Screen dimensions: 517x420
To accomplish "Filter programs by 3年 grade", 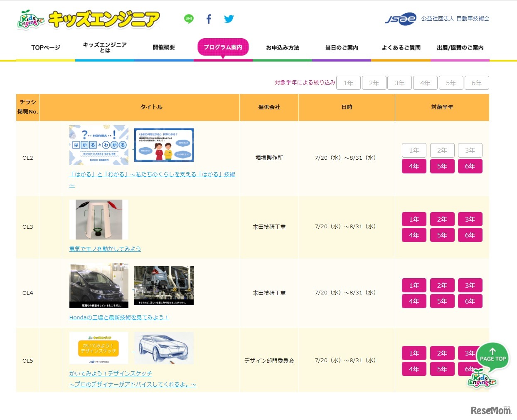I will [400, 83].
